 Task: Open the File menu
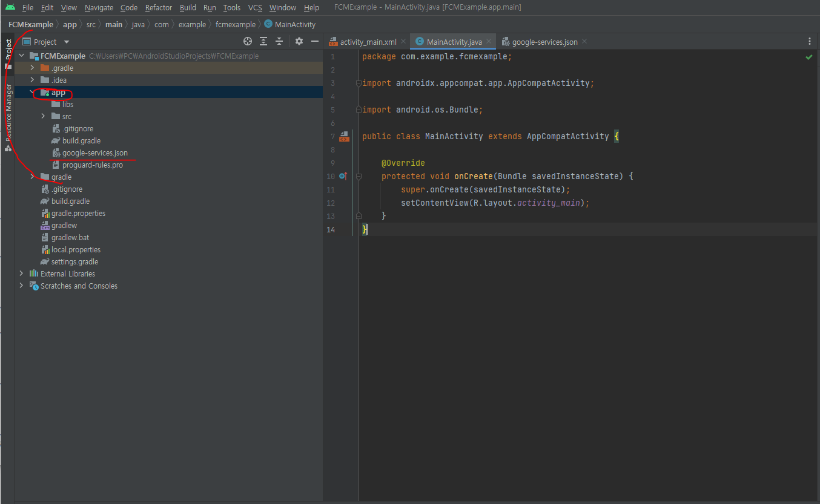tap(28, 7)
